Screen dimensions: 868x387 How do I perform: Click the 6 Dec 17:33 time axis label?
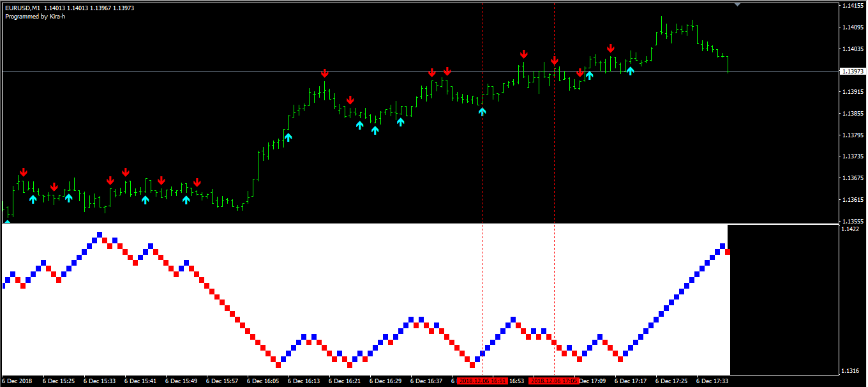(x=712, y=381)
